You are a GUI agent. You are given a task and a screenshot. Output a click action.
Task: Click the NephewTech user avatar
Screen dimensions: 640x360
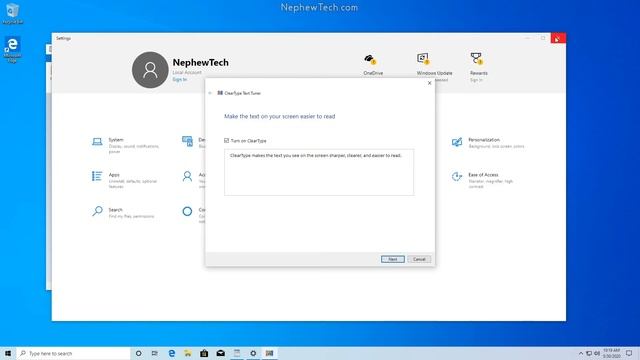(150, 70)
